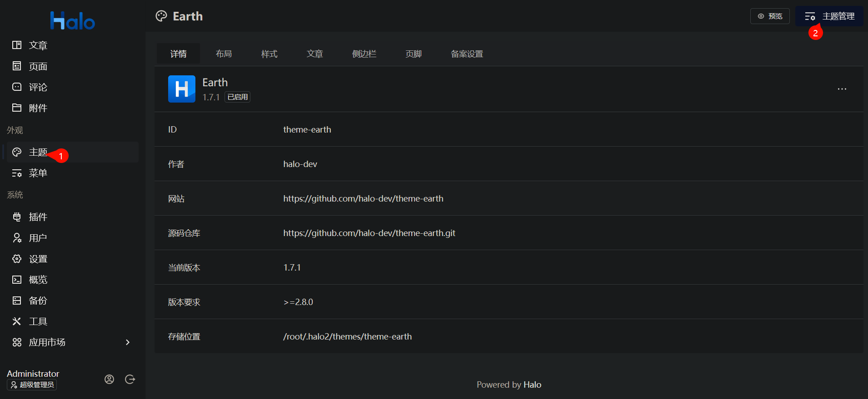Open the theme-earth GitHub website link
868x399 pixels.
363,198
